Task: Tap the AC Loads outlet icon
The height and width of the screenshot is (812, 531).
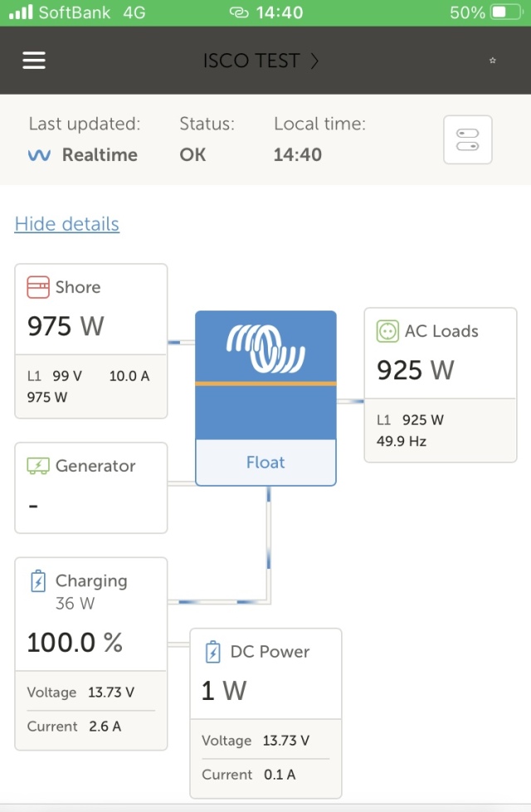Action: coord(387,331)
